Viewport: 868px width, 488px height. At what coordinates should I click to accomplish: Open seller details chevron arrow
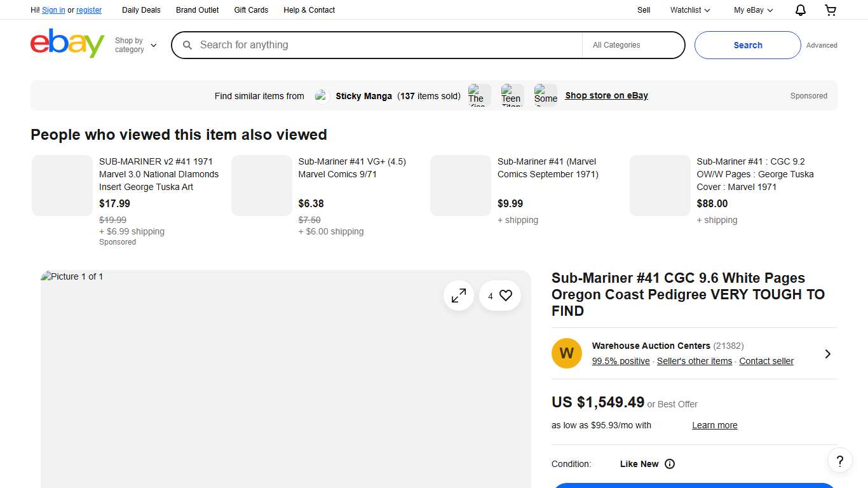click(x=827, y=354)
